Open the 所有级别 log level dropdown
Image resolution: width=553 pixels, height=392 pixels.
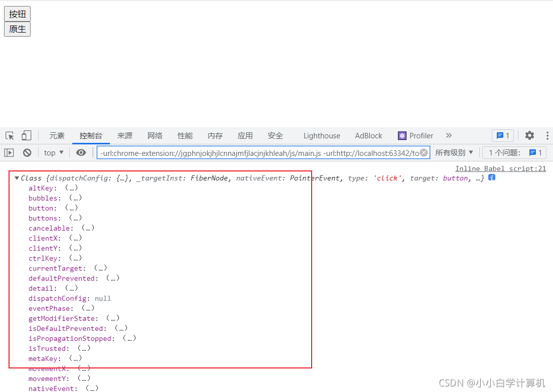pos(454,153)
